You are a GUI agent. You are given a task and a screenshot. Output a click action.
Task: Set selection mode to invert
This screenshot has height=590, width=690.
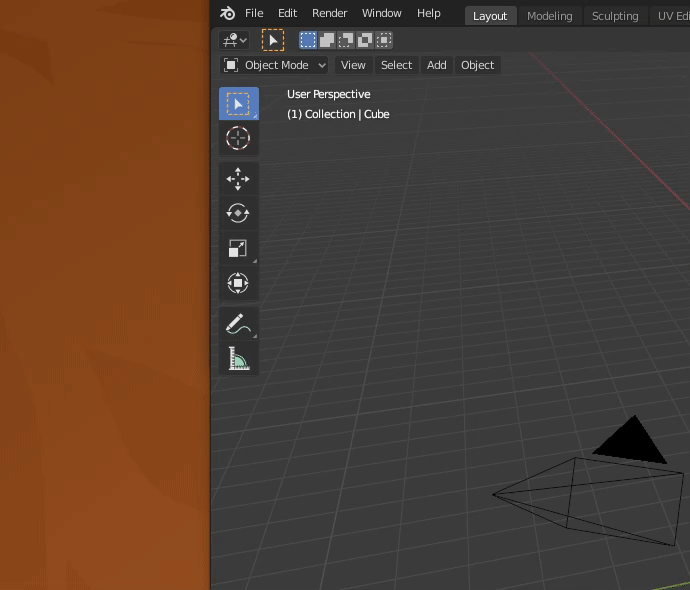tap(365, 40)
